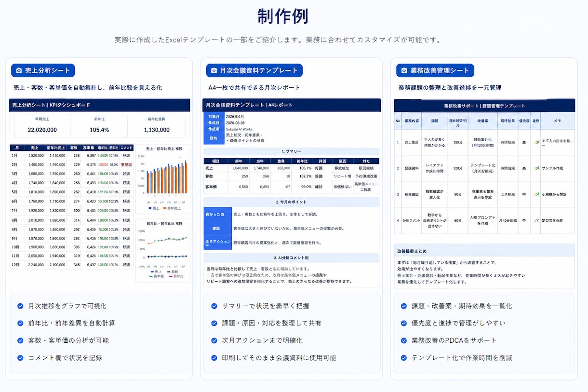Open the KPIダッシュボード sales sheet preview image
The width and height of the screenshot is (588, 392).
100,191
